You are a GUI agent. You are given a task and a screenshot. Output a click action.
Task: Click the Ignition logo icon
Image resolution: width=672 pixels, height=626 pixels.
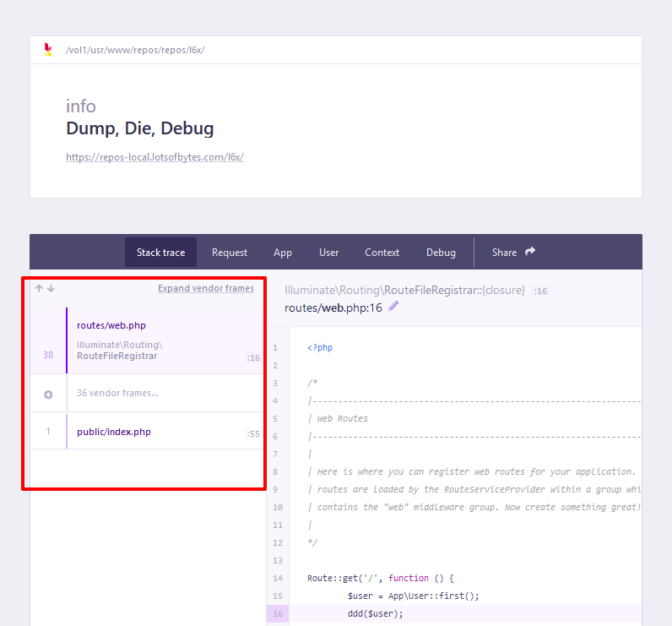(x=48, y=50)
